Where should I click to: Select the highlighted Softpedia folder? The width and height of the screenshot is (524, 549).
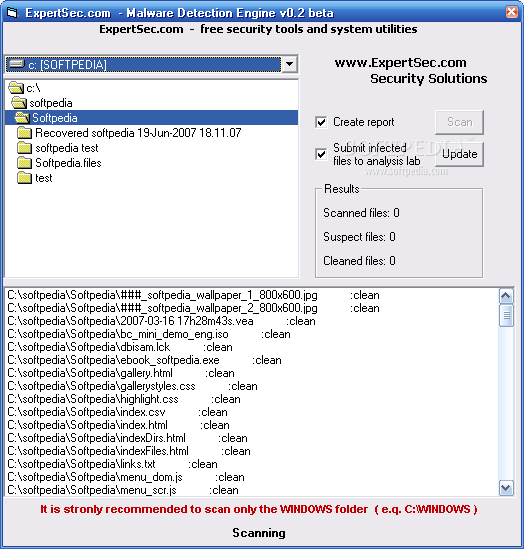tap(151, 118)
